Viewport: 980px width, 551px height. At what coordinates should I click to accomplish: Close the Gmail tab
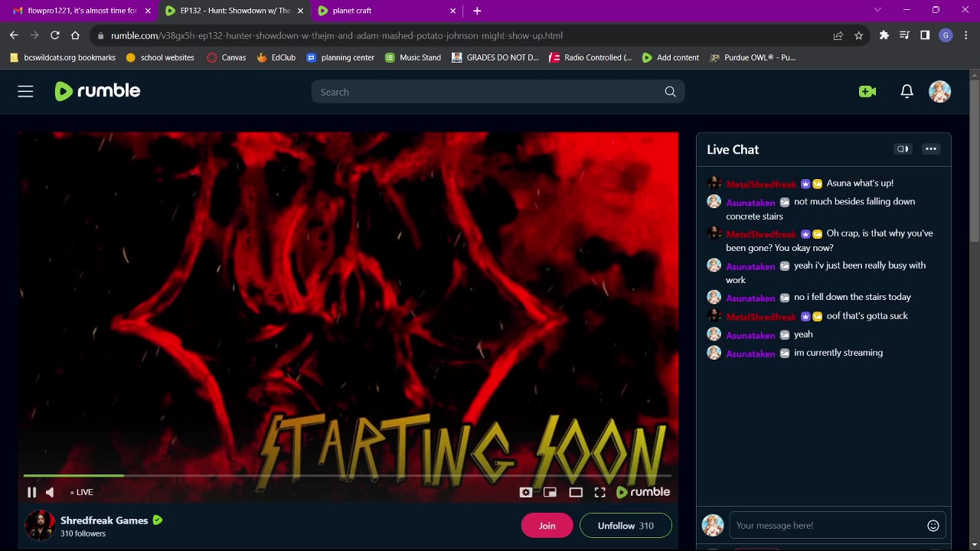coord(148,11)
